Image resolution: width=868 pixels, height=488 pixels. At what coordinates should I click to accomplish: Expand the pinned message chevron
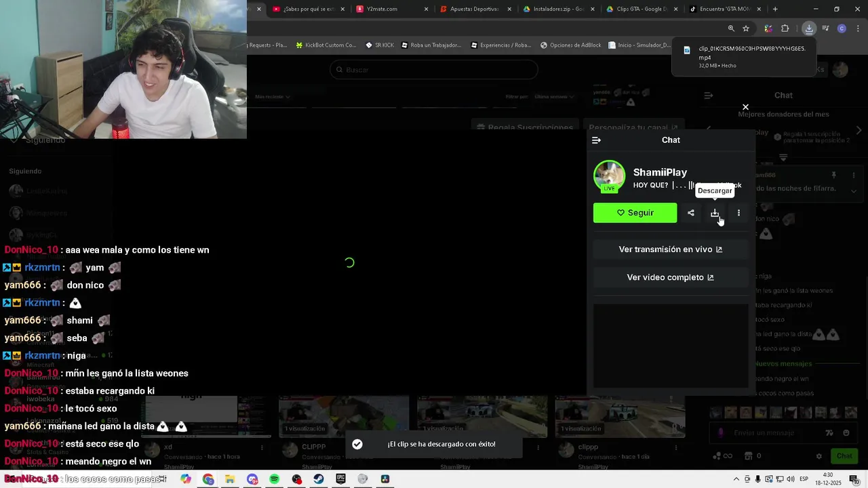point(853,191)
